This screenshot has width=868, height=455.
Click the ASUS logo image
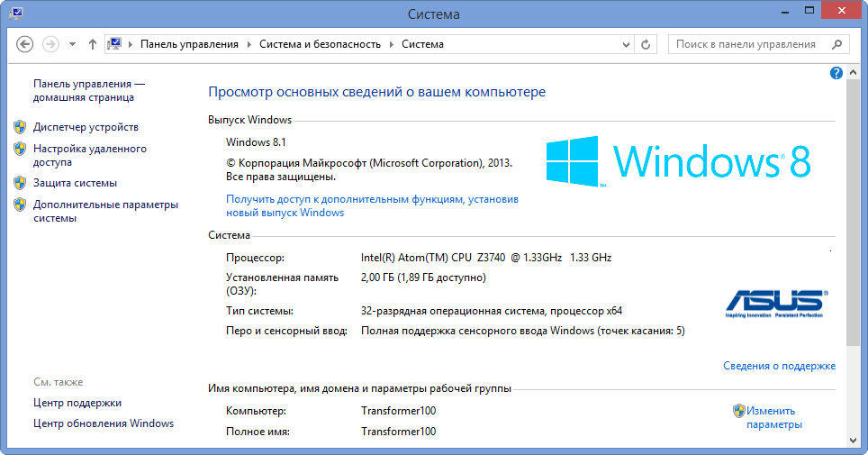[777, 305]
